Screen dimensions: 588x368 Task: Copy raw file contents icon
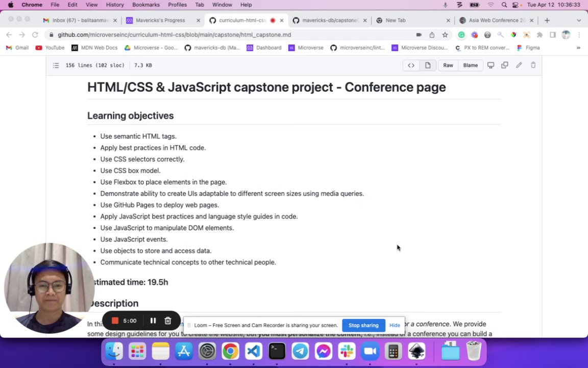(504, 65)
